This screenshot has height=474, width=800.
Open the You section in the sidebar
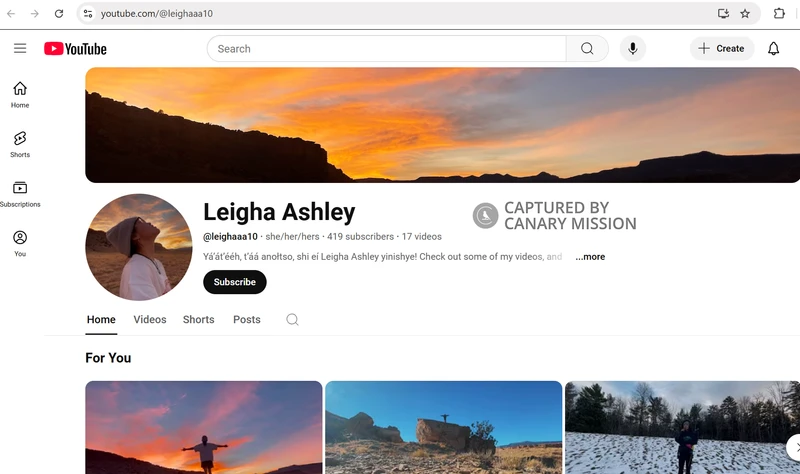(20, 243)
